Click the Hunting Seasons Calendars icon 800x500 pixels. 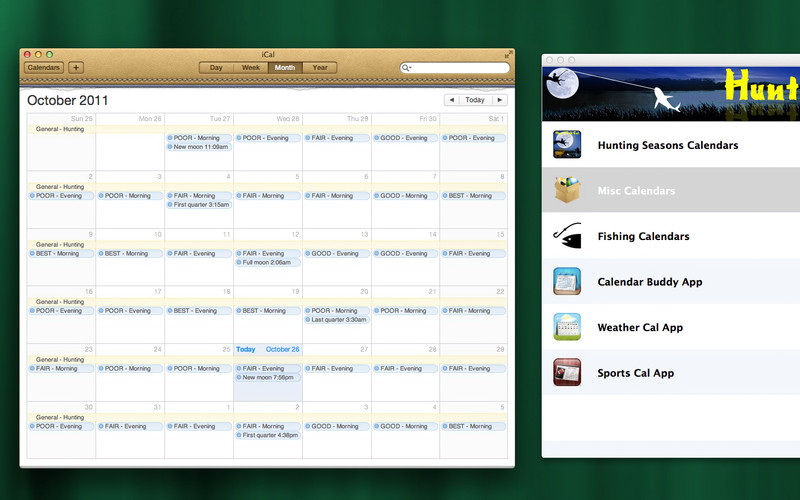(x=567, y=145)
